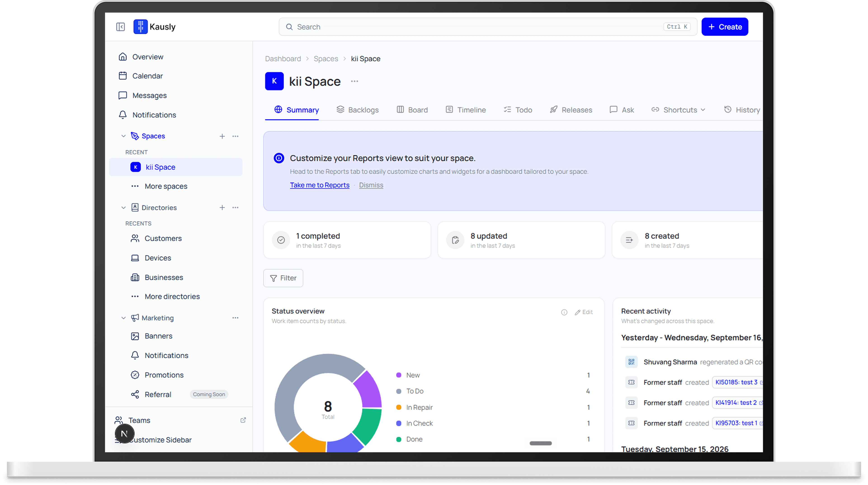Screen dimensions: 868x485
Task: Switch to the Ask tab
Action: coord(622,110)
